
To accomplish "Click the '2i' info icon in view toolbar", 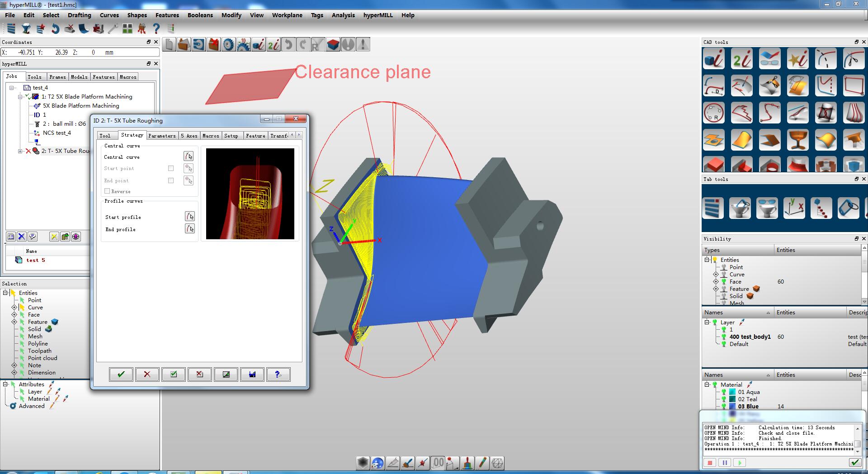I will click(274, 44).
